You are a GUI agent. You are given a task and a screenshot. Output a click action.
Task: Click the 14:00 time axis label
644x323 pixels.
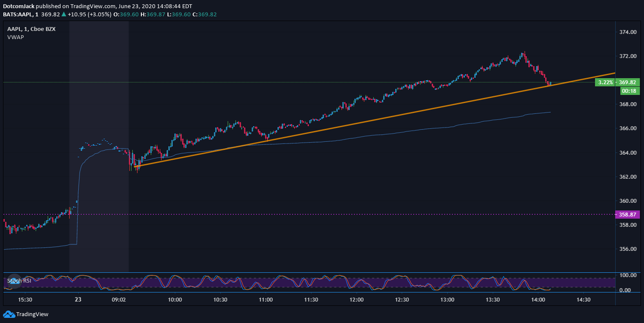pos(537,300)
